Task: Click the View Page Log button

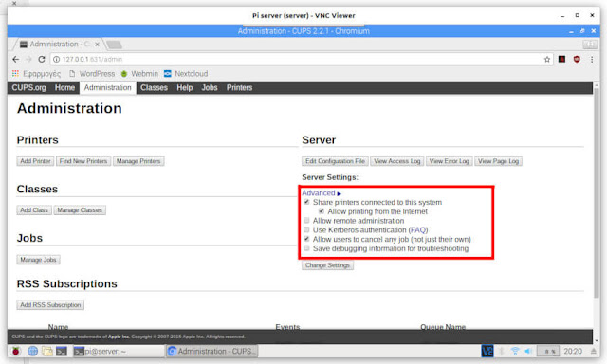Action: 498,161
